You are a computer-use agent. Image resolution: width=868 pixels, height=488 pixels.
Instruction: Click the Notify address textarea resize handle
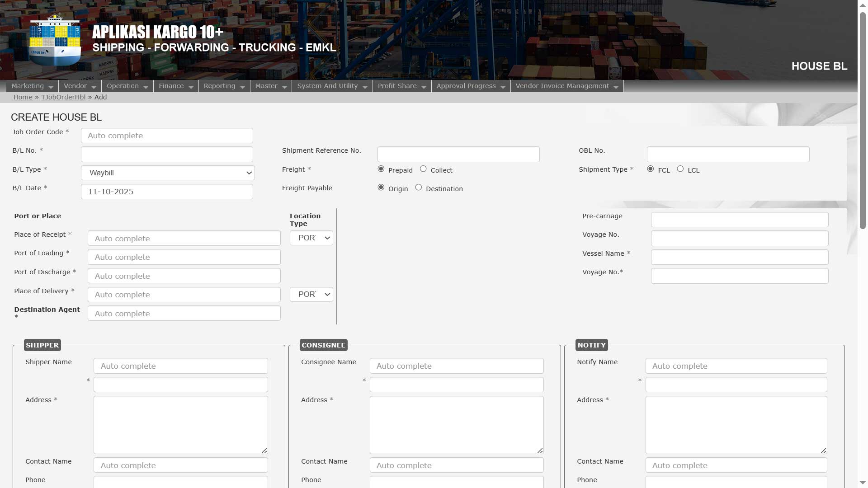pos(824,450)
